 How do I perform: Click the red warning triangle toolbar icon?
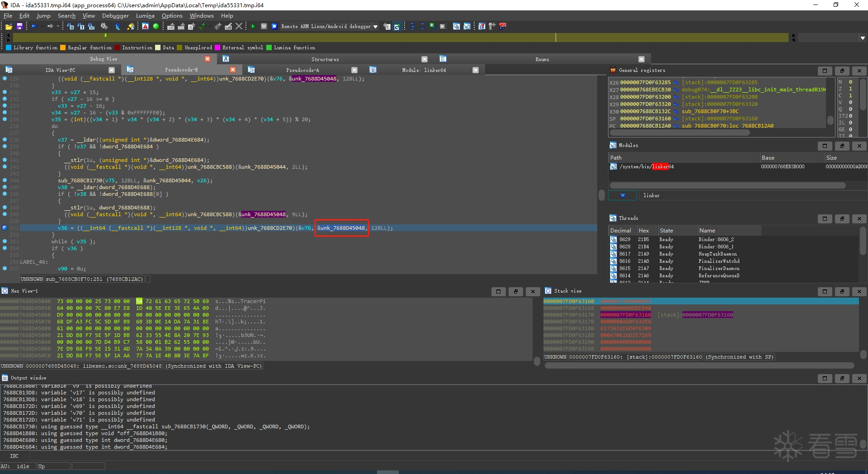click(x=145, y=26)
